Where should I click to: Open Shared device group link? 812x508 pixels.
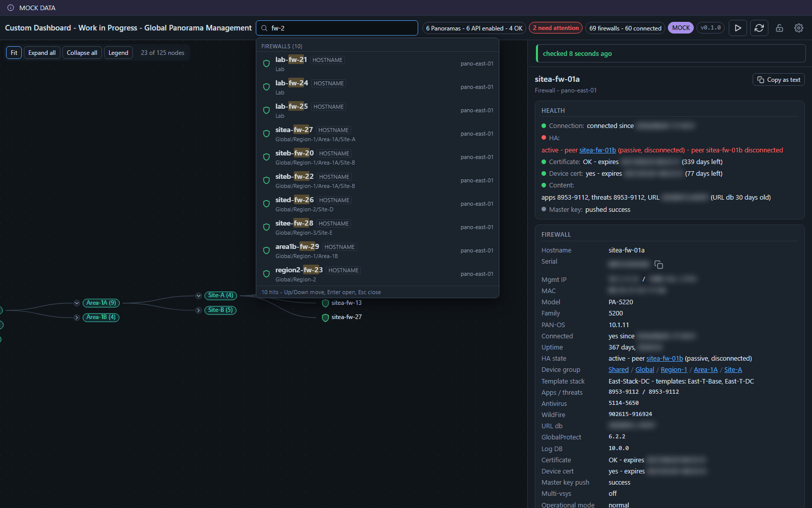tap(618, 370)
